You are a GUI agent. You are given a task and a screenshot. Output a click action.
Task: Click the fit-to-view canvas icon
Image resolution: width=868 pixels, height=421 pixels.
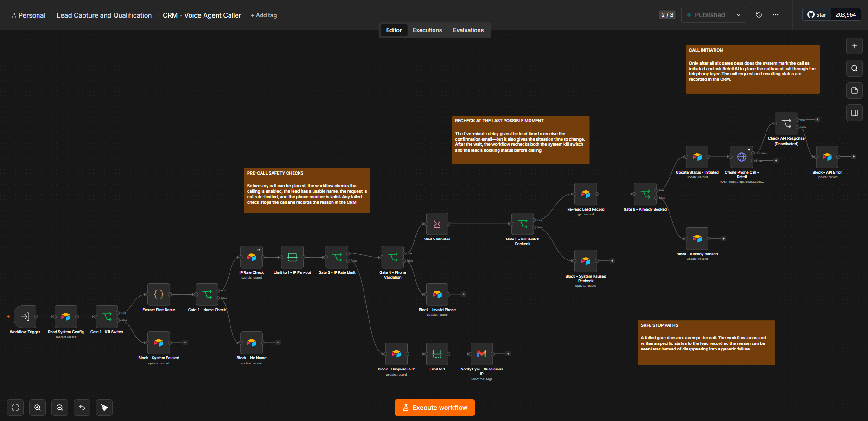click(x=15, y=408)
